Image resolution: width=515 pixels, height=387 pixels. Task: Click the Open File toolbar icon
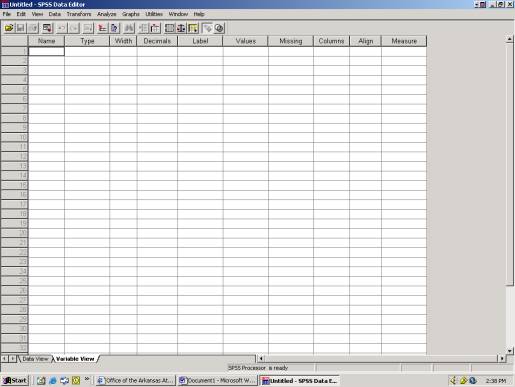9,28
